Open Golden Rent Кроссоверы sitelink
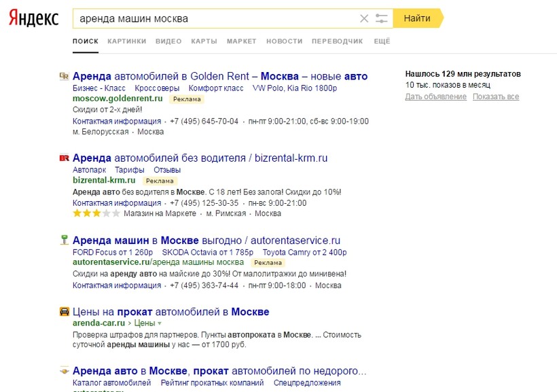Screen dimensions: 557x392 (157, 88)
